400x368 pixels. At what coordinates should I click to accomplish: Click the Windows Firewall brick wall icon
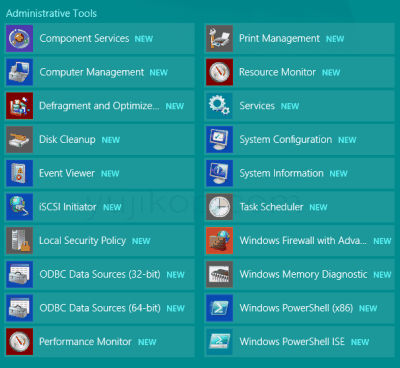click(219, 240)
